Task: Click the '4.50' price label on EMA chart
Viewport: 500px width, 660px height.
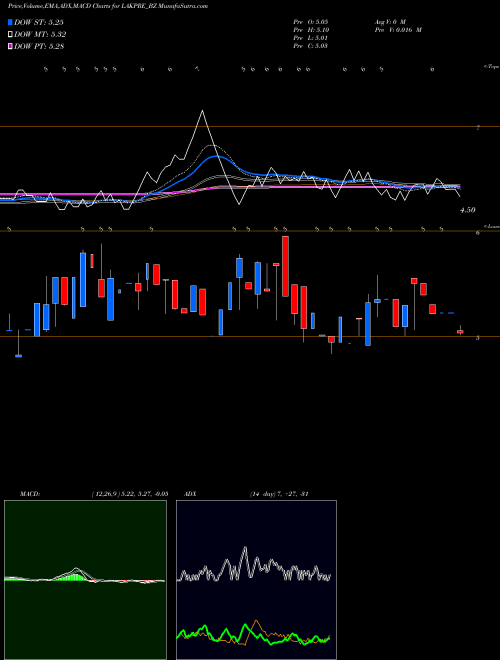Action: click(468, 210)
